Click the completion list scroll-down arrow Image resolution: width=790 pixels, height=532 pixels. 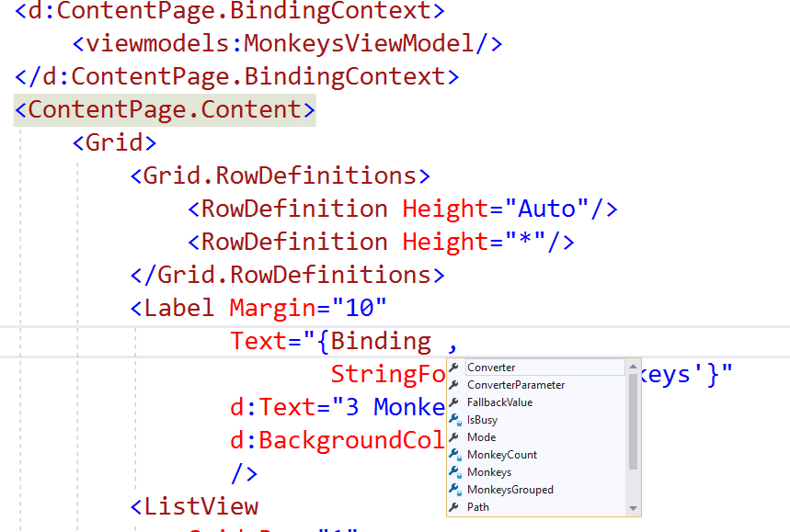pos(634,506)
